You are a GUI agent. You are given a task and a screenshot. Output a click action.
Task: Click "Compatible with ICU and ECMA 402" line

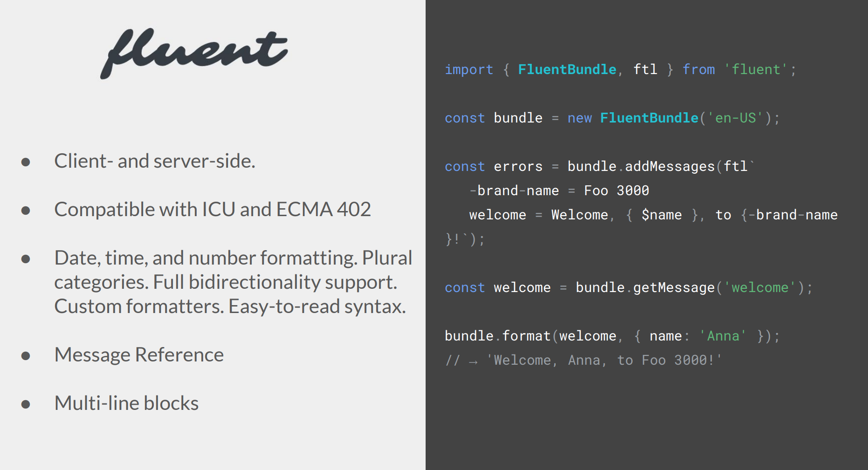point(212,210)
